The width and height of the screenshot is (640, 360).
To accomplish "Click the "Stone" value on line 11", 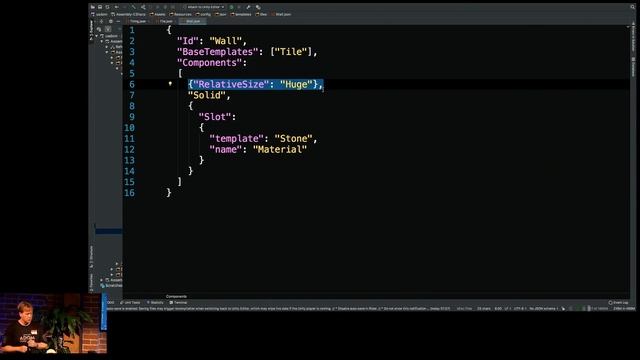I will tap(294, 138).
